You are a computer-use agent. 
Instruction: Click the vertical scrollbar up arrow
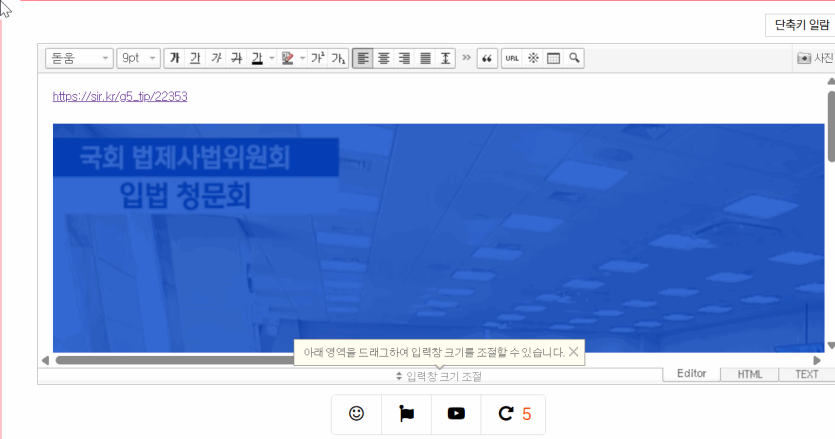[831, 82]
